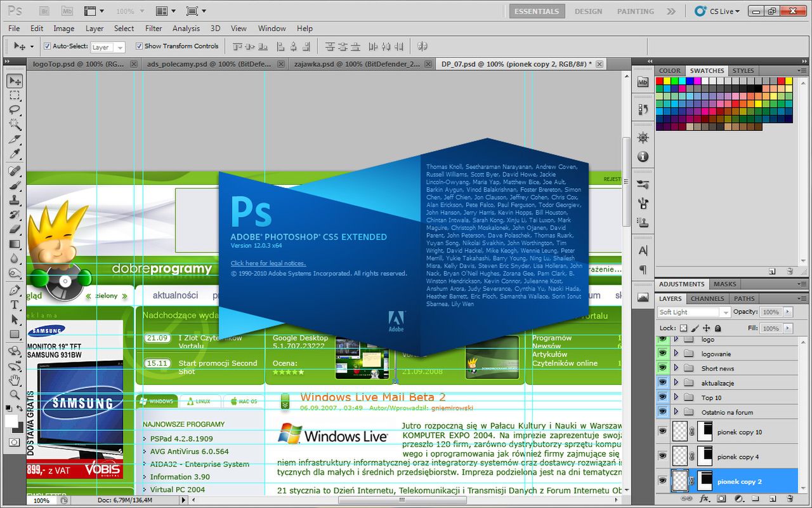Viewport: 812px width, 508px height.
Task: Select the Hand tool
Action: click(15, 380)
